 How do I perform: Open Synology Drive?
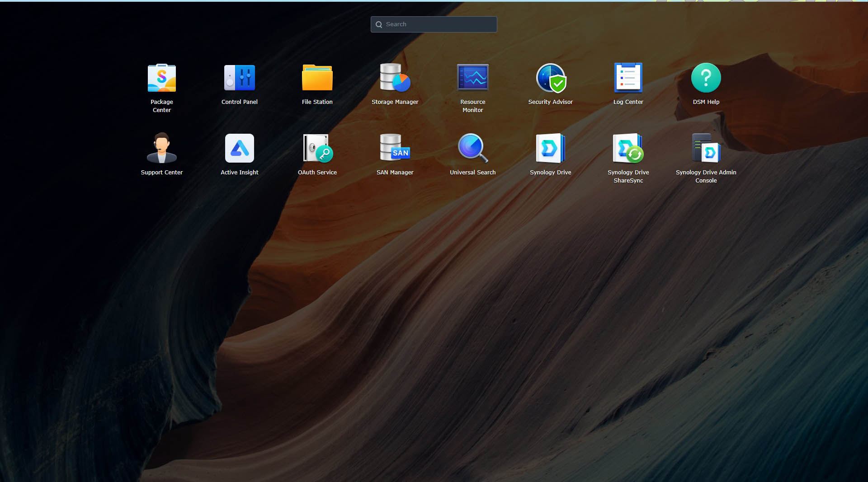(x=551, y=148)
